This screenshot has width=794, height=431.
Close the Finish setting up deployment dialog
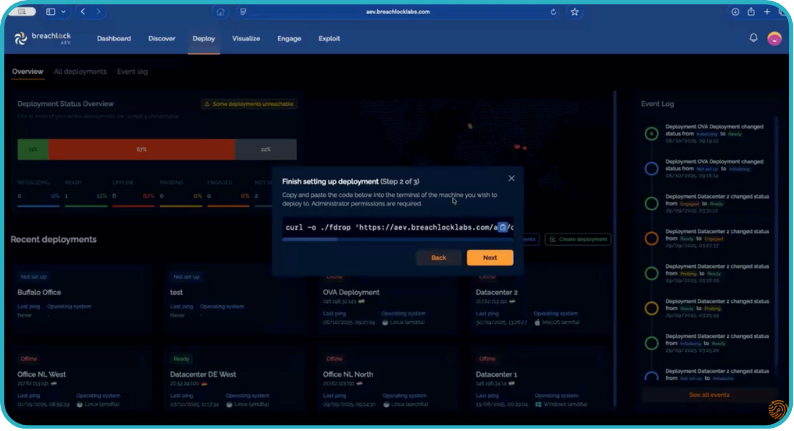pyautogui.click(x=511, y=178)
